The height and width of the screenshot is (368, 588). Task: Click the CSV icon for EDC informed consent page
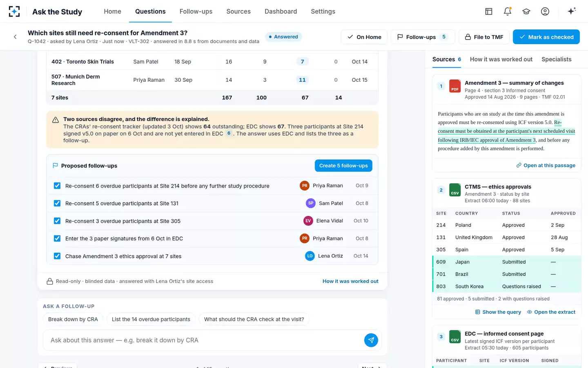pos(455,337)
